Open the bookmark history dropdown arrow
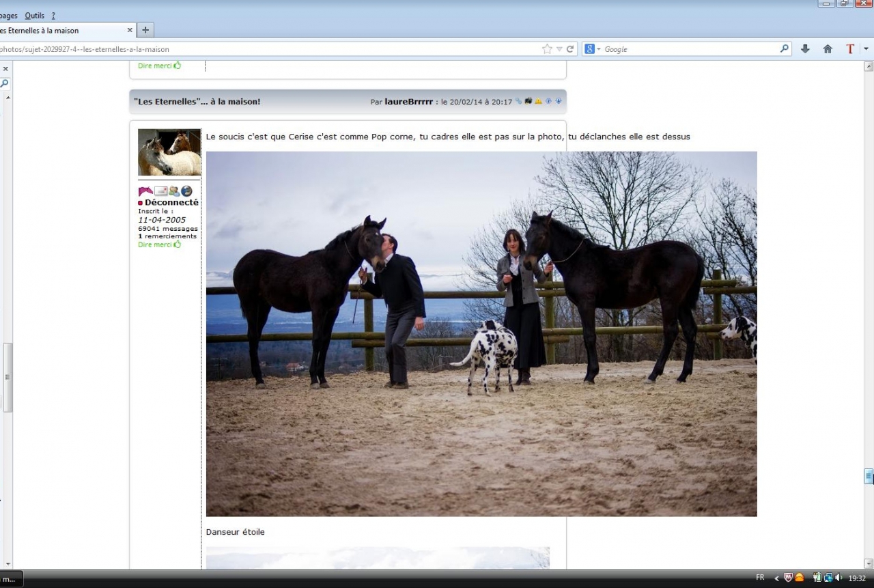 tap(559, 49)
